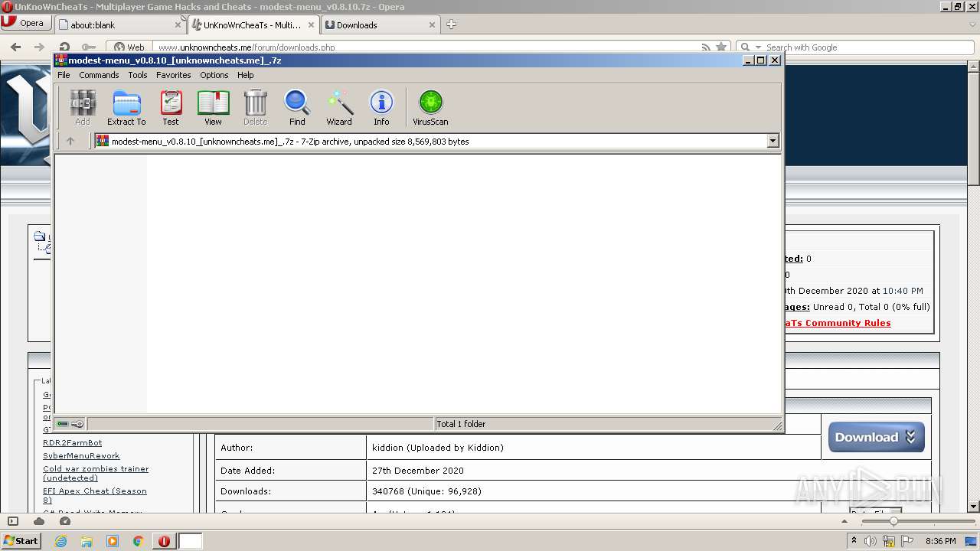Click the Add archive toolbar icon
Image resolution: width=980 pixels, height=551 pixels.
click(82, 107)
